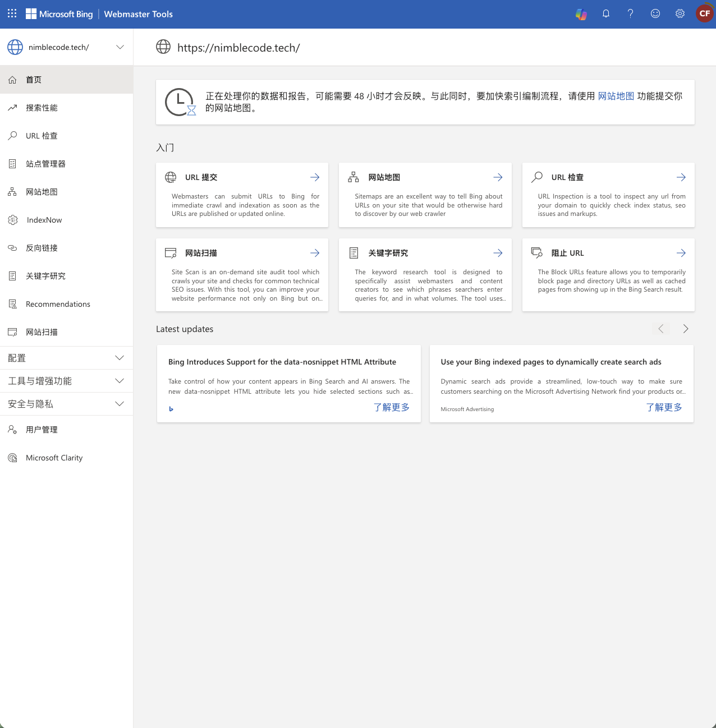
Task: Open the settings gear in header
Action: (680, 14)
